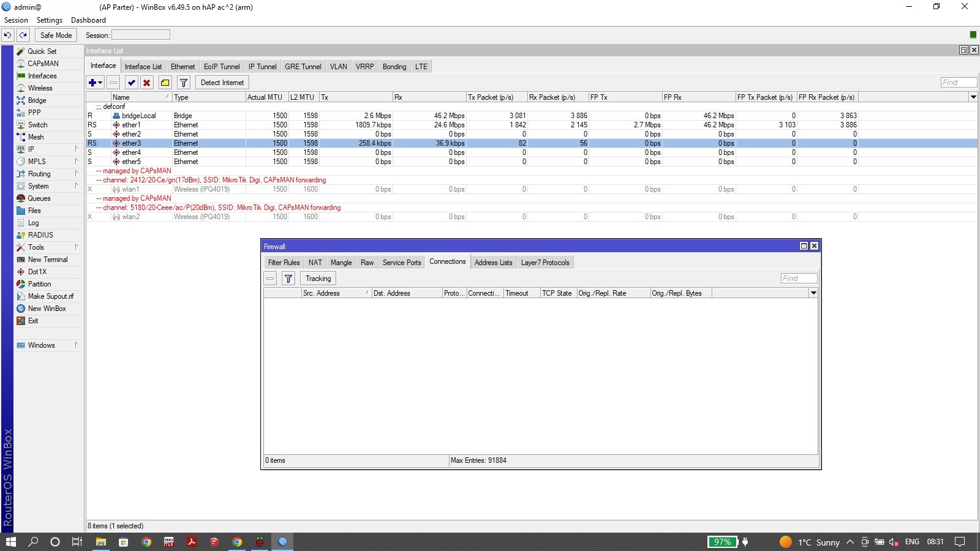The width and height of the screenshot is (980, 551).
Task: Sort interfaces by the Name column
Action: pos(141,97)
